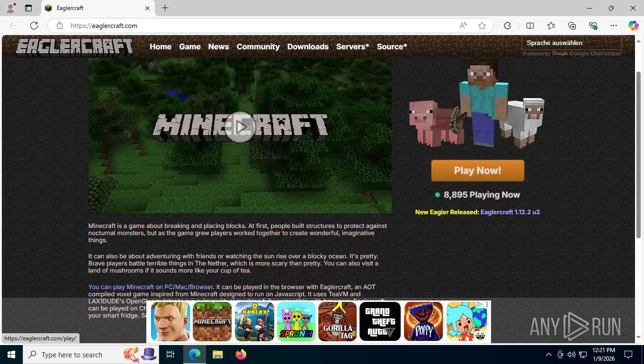This screenshot has height=364, width=644.
Task: Open a new tab with plus
Action: click(x=165, y=8)
